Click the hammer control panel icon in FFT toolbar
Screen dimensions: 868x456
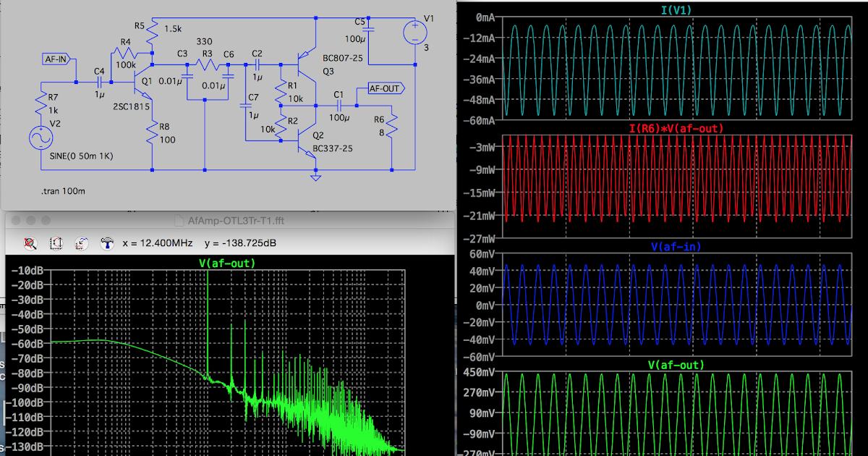(107, 243)
